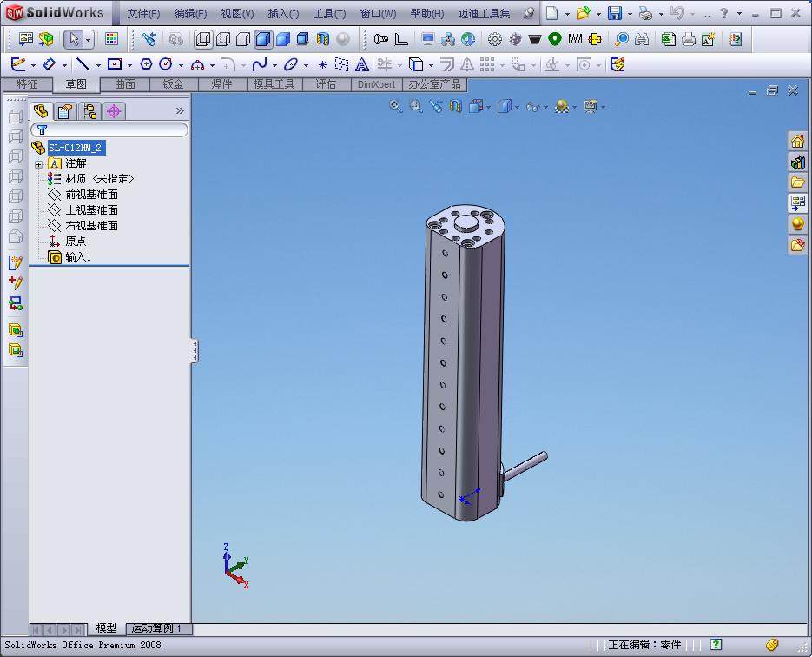Click the color grid appearance icon
The width and height of the screenshot is (812, 657).
click(x=111, y=39)
